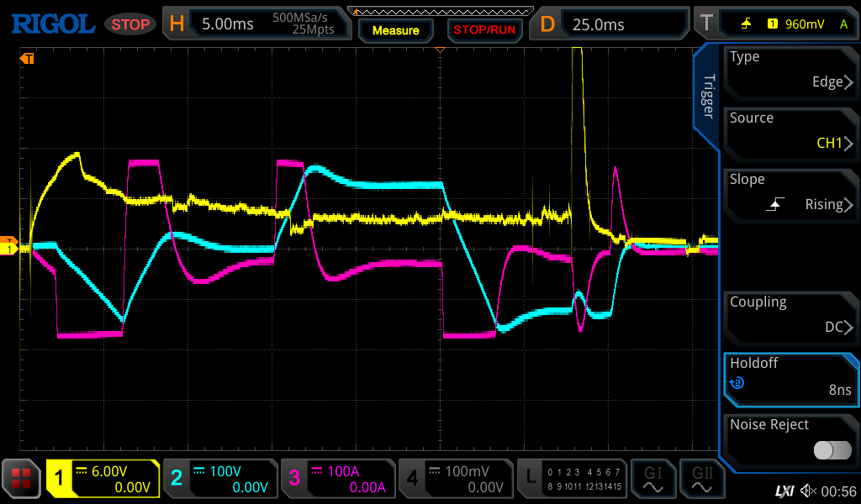861x504 pixels.
Task: Enable the Noise Reject switch
Action: [x=832, y=450]
